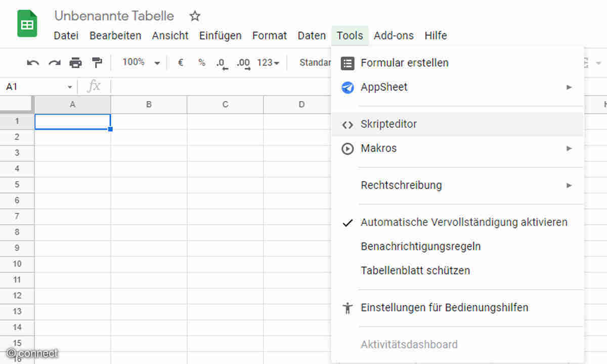Click the Undo icon
607x364 pixels.
click(x=32, y=62)
